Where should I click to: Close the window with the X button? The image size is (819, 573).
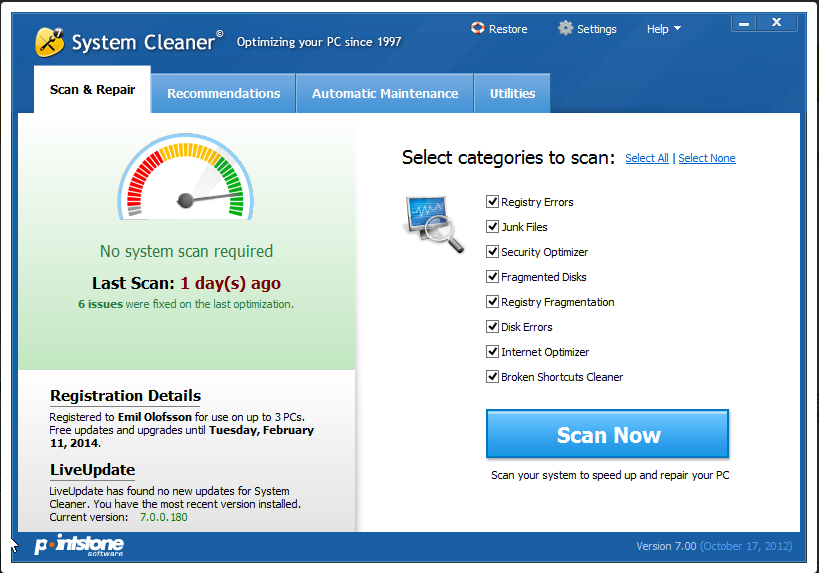click(777, 22)
